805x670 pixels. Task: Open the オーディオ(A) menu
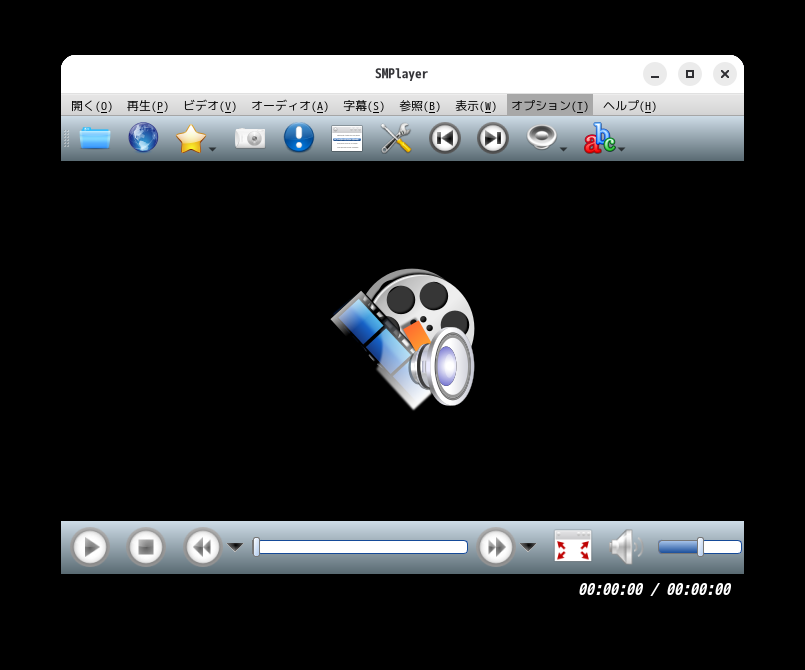[x=290, y=106]
